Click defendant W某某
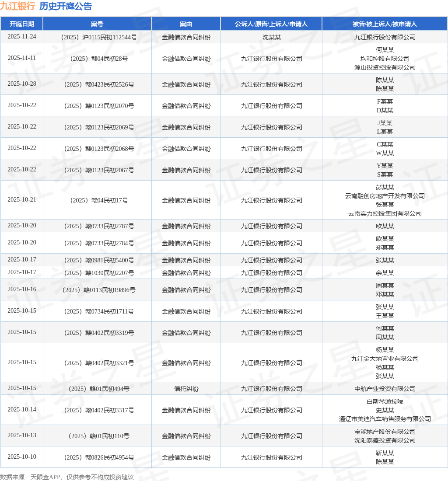The image size is (448, 481). (385, 153)
